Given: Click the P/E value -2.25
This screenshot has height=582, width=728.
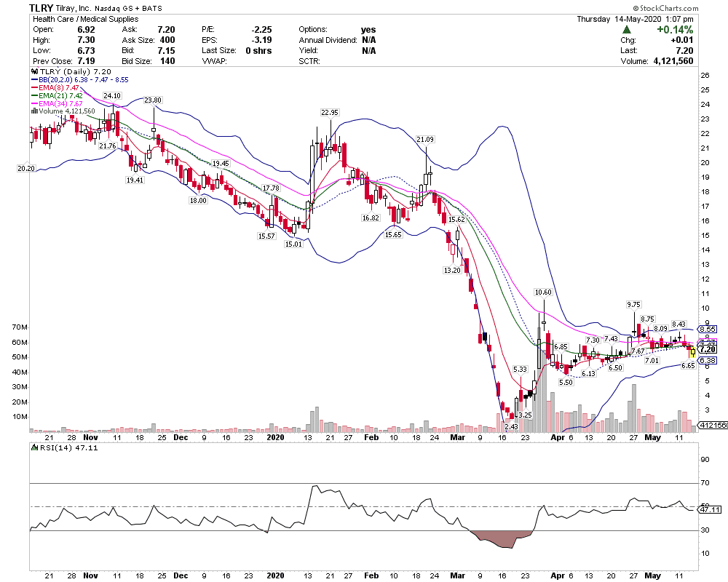Looking at the screenshot, I should tap(261, 30).
